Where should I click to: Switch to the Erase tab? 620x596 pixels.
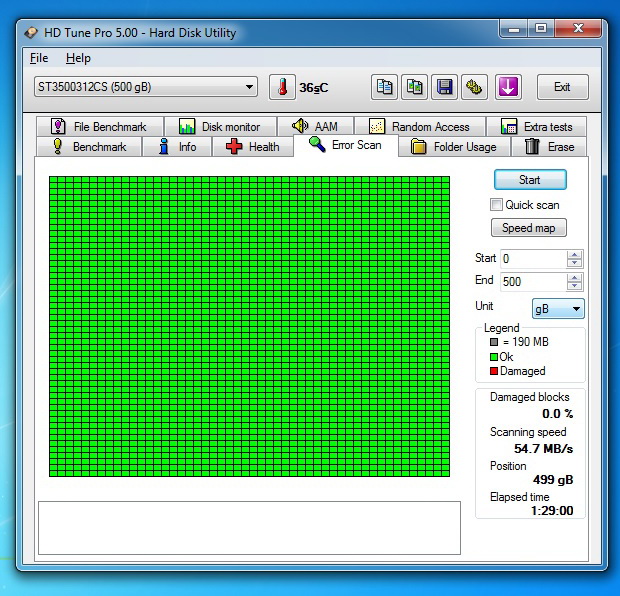(x=549, y=147)
